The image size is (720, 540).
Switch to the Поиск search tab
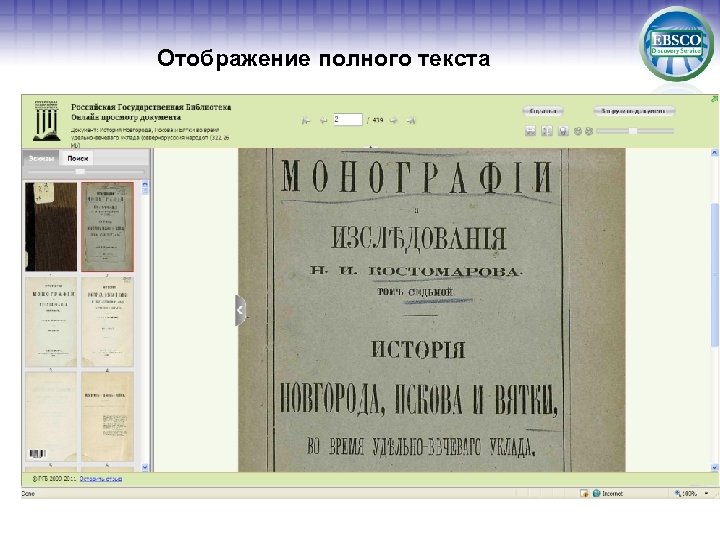click(x=77, y=158)
